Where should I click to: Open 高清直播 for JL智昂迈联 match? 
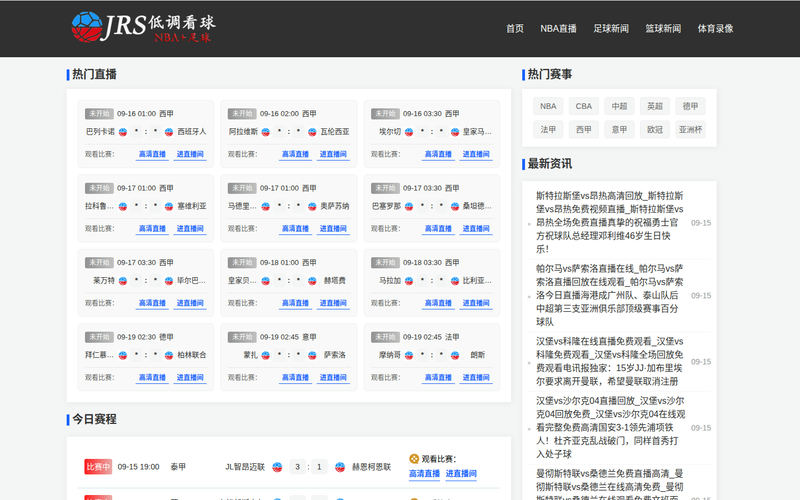(x=424, y=473)
